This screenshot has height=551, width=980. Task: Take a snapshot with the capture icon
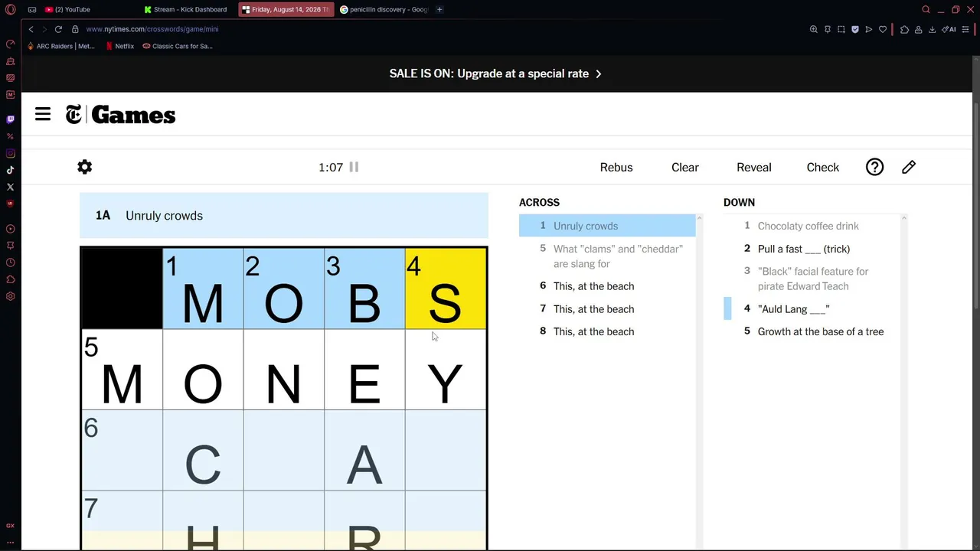click(x=841, y=29)
